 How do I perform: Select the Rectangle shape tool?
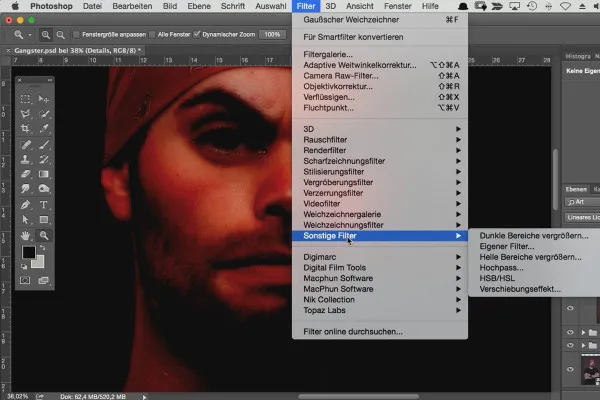(x=44, y=220)
